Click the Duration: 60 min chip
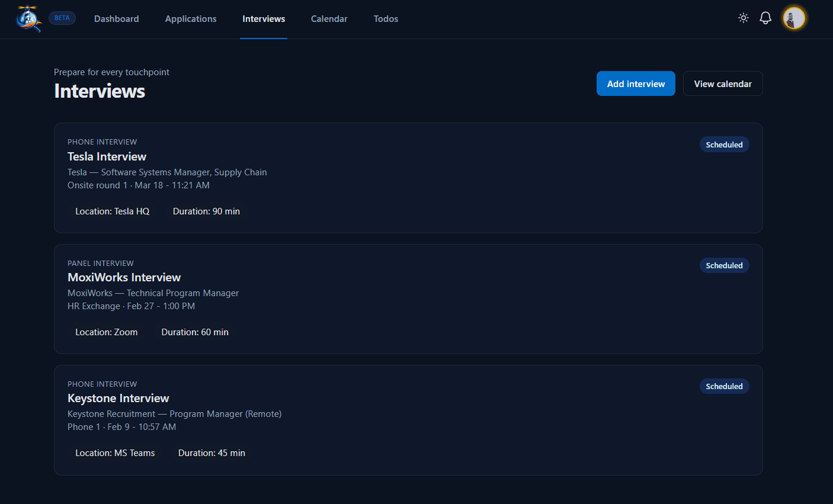This screenshot has height=504, width=833. 195,332
